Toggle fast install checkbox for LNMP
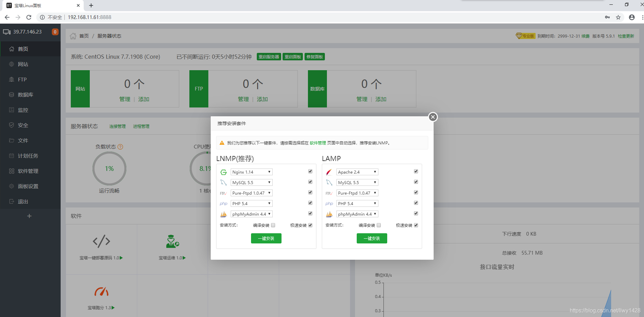This screenshot has height=317, width=644. (310, 225)
